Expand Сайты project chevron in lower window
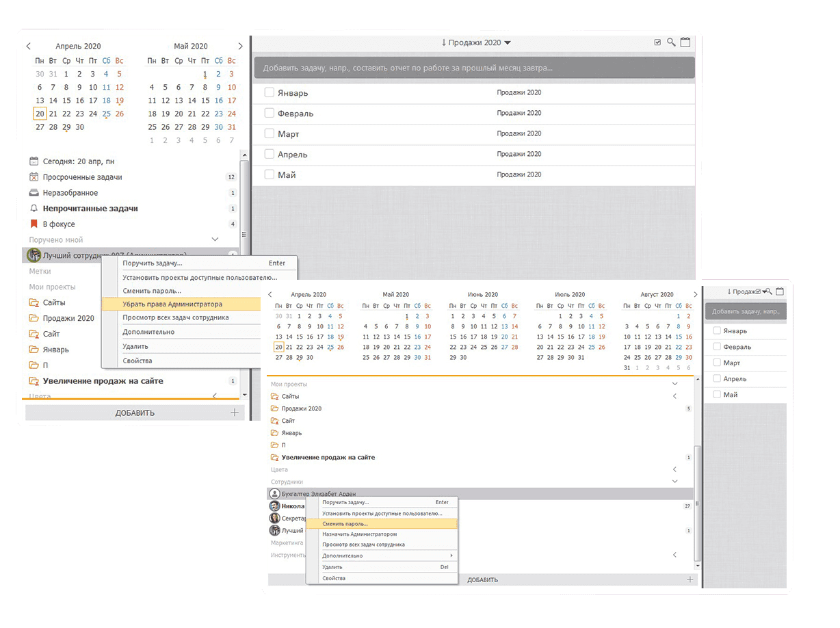This screenshot has width=840, height=628. pos(674,396)
